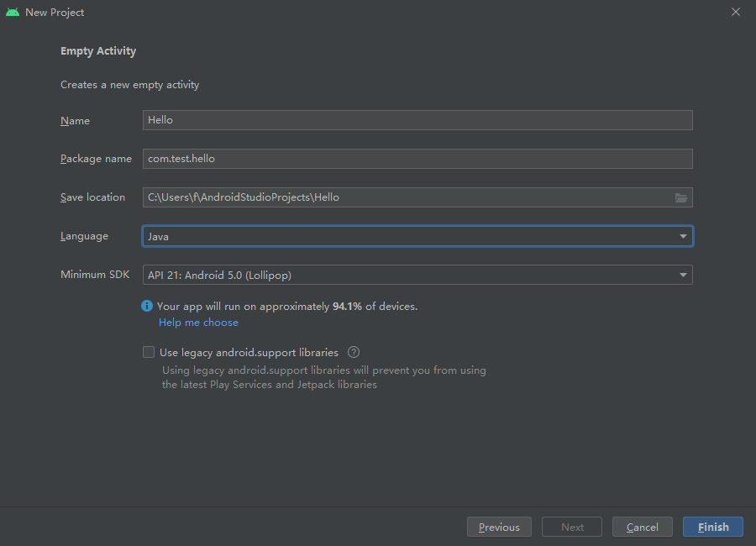Open the folder browse icon for Save location
Viewport: 756px width, 546px height.
[x=680, y=197]
